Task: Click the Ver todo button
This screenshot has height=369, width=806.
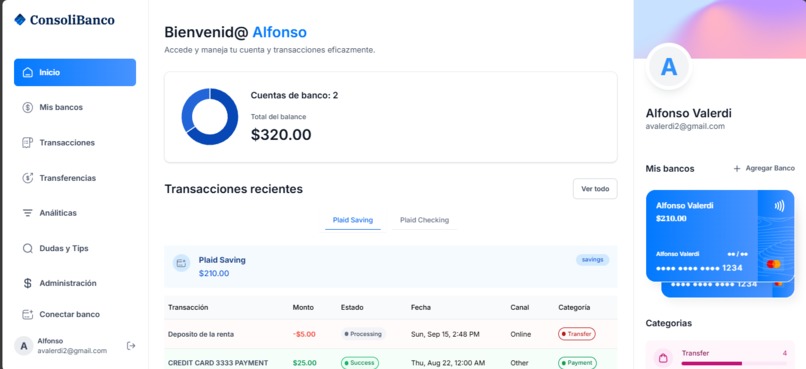Action: click(595, 189)
